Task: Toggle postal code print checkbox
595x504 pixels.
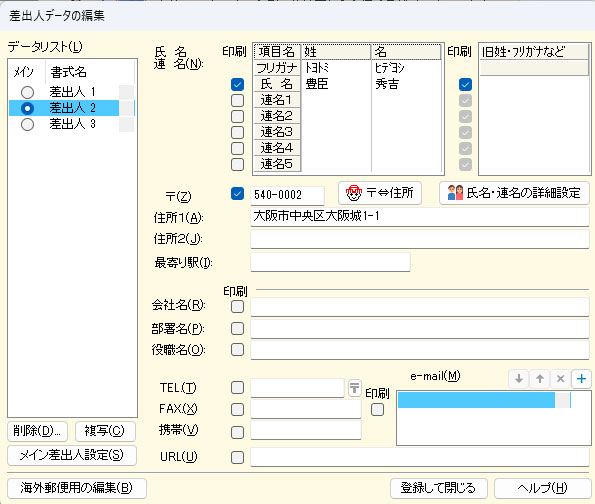Action: click(238, 194)
